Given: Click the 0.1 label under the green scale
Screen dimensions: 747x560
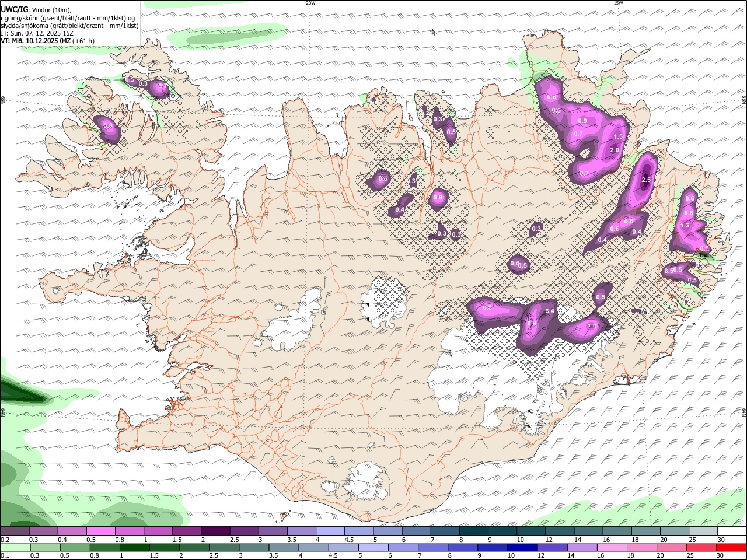Looking at the screenshot, I should click(4, 556).
